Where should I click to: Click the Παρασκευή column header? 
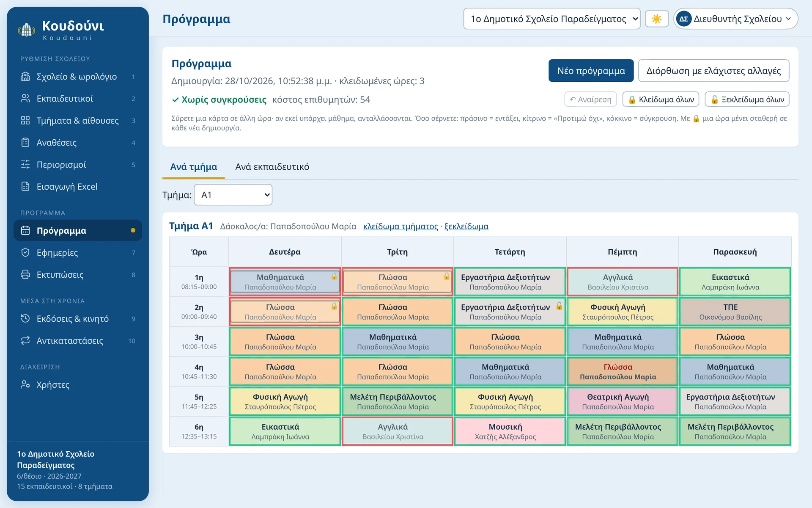click(735, 252)
